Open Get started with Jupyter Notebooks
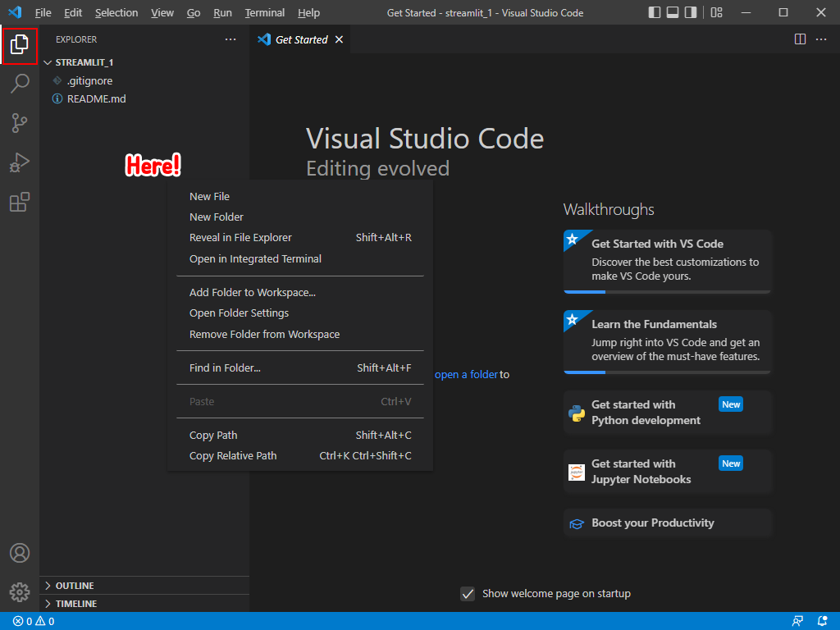This screenshot has height=630, width=840. [667, 472]
